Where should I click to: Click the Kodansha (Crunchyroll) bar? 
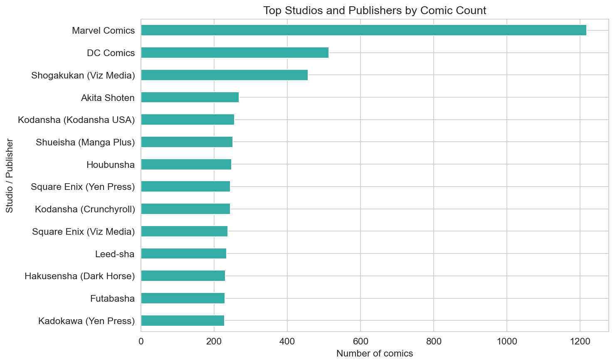pyautogui.click(x=185, y=209)
